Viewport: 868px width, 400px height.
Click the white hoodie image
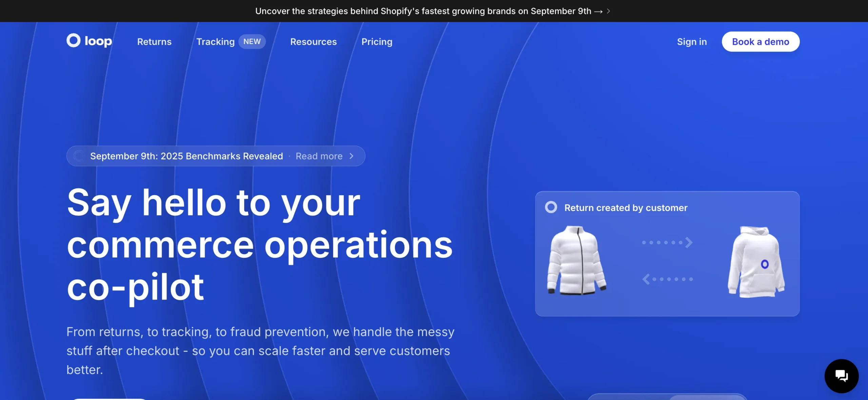tap(756, 262)
